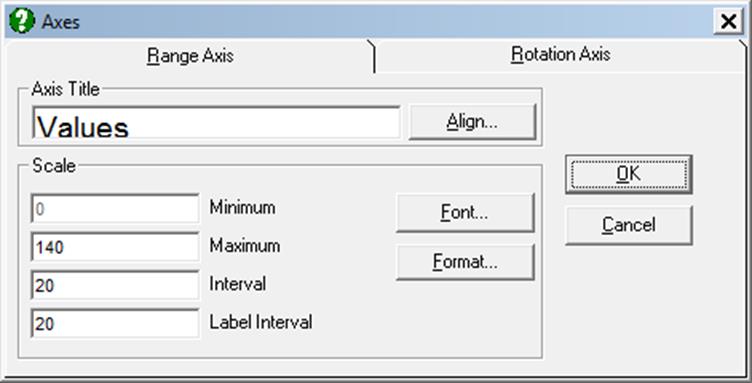Click the green question-mark Axes icon
The width and height of the screenshot is (752, 383).
pos(22,21)
